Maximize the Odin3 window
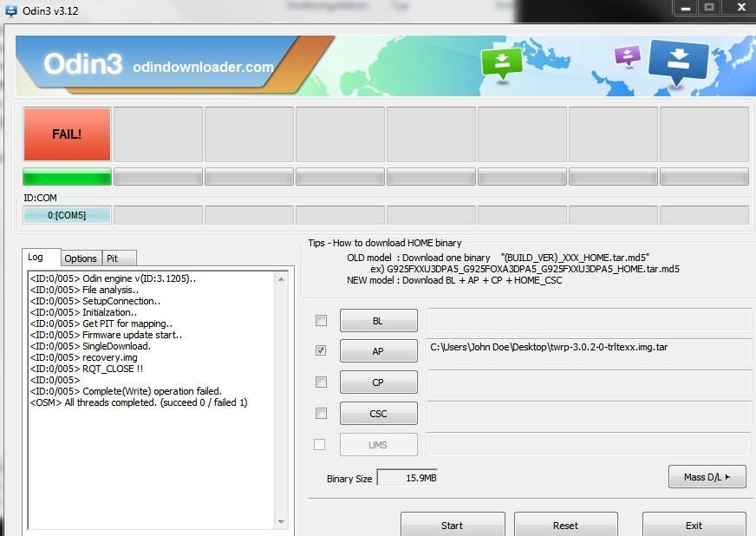 (709, 7)
